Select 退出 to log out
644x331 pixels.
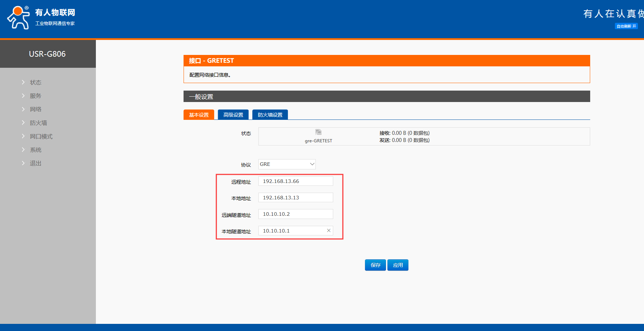coord(35,163)
